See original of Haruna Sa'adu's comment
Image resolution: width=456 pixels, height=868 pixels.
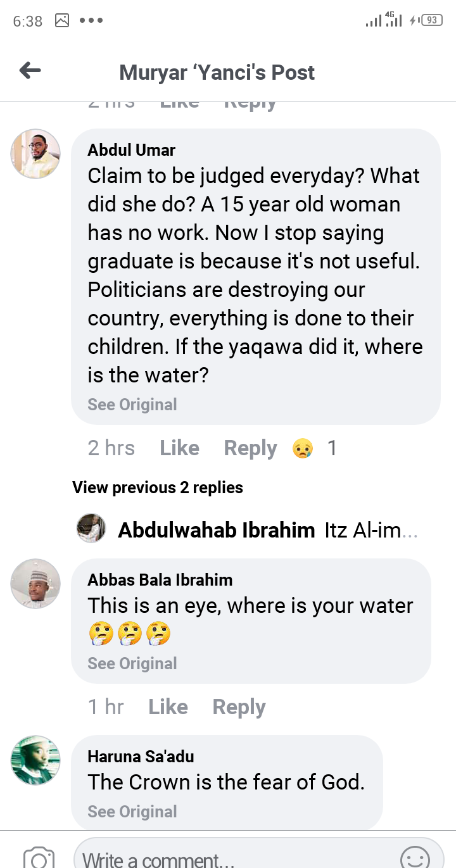[132, 812]
